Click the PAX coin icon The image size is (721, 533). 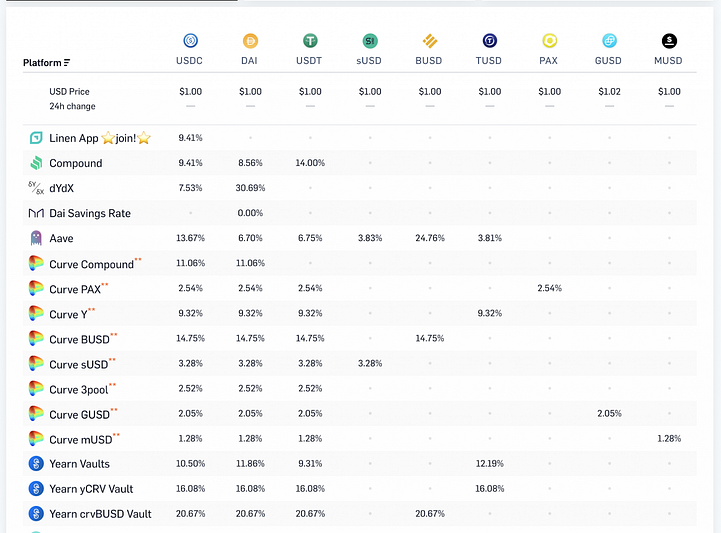coord(549,41)
